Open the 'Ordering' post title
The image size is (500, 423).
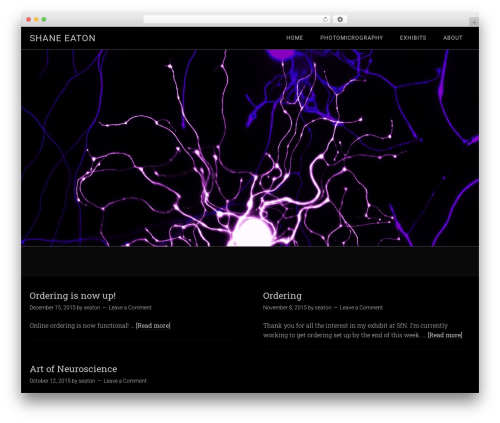pos(282,296)
